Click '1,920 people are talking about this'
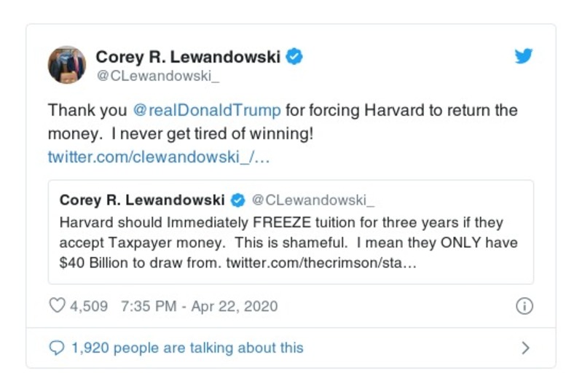 tap(187, 348)
